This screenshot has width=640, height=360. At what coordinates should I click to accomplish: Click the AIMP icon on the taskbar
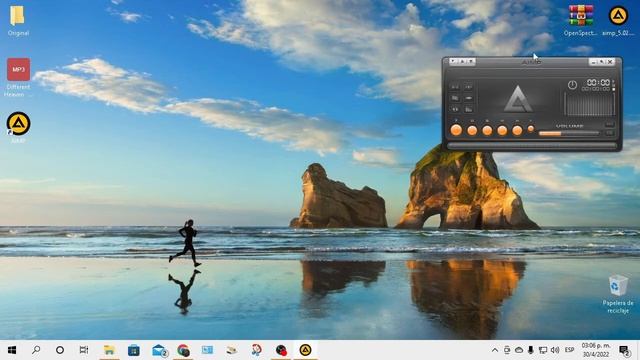(305, 350)
